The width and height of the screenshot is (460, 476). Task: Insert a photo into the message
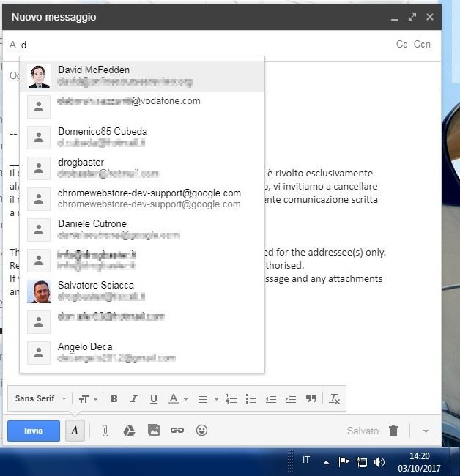(x=154, y=430)
